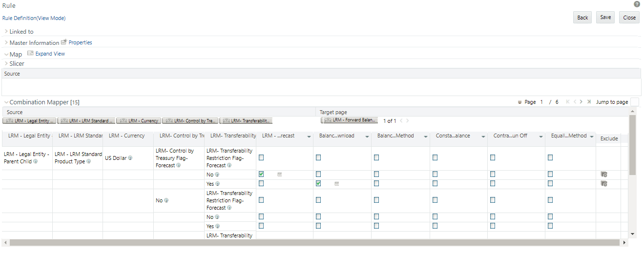Click the Close button
Screen dimensions: 644x254
click(x=629, y=18)
